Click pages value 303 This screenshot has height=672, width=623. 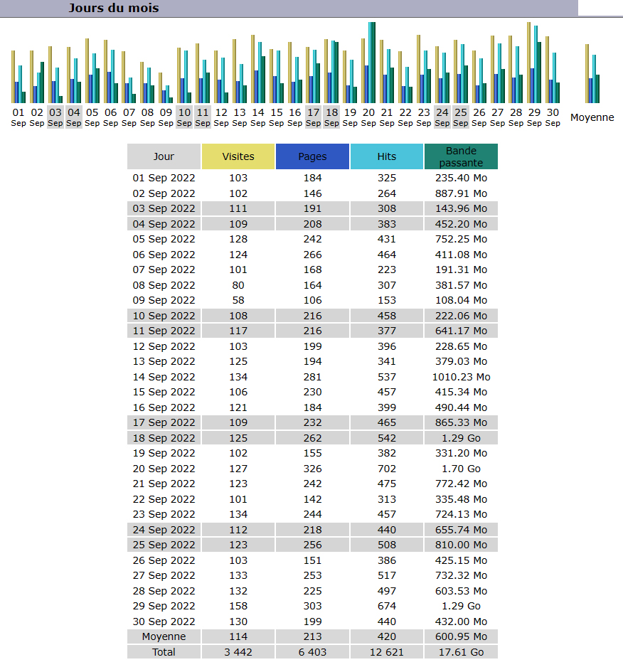point(312,606)
